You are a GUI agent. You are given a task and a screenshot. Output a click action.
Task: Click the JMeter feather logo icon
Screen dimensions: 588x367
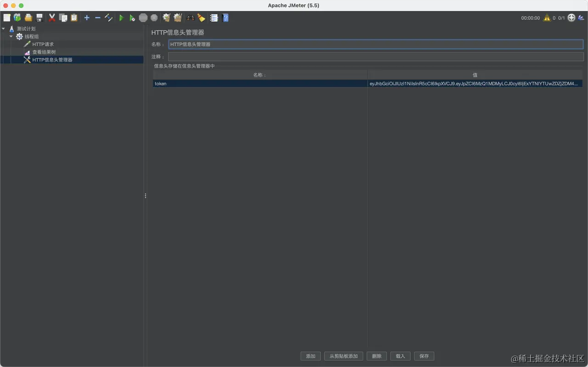(x=581, y=18)
